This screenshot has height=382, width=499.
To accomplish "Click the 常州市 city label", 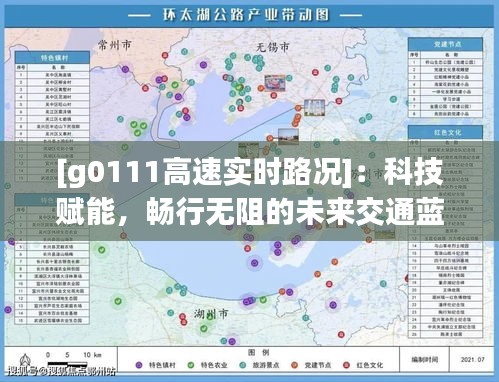I will pyautogui.click(x=115, y=45).
